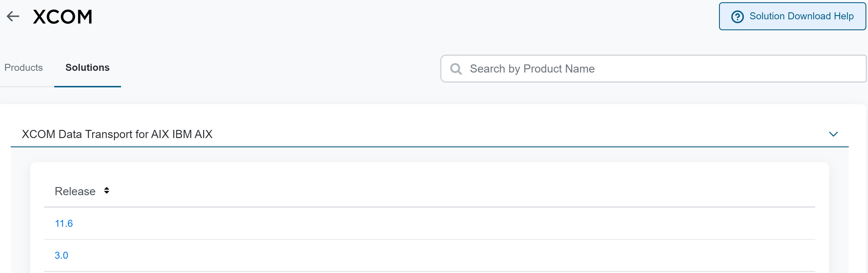Click the Release column sort arrows
This screenshot has width=868, height=273.
107,191
